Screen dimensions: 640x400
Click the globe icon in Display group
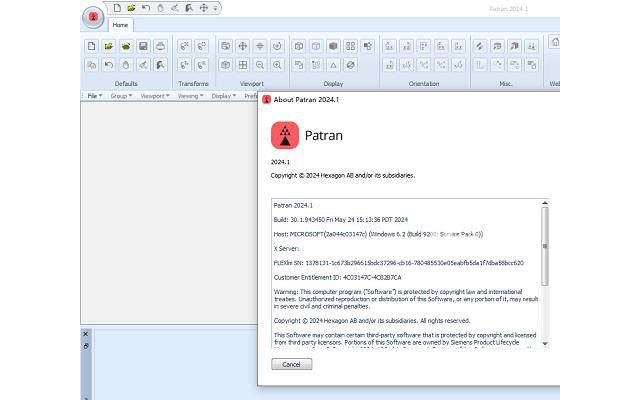click(x=350, y=65)
